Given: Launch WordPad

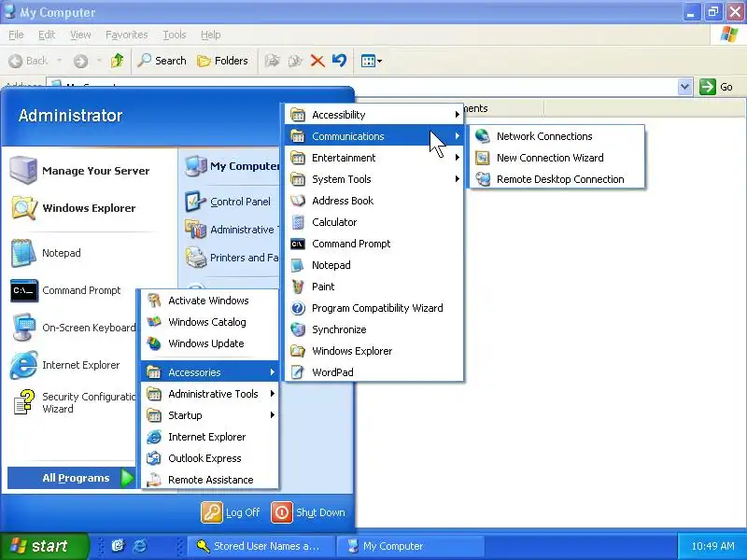Looking at the screenshot, I should pos(374,371).
